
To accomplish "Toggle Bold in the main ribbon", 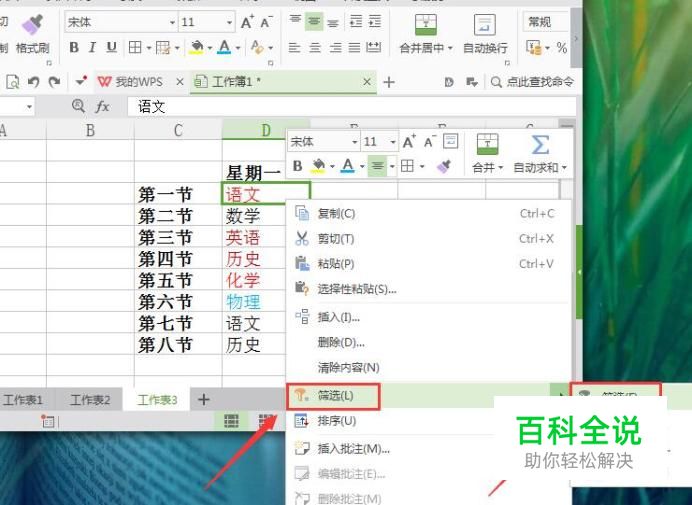I will [x=74, y=47].
